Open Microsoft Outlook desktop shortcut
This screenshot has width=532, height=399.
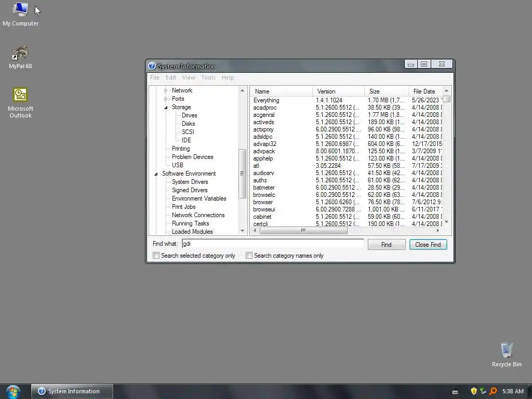[x=20, y=103]
